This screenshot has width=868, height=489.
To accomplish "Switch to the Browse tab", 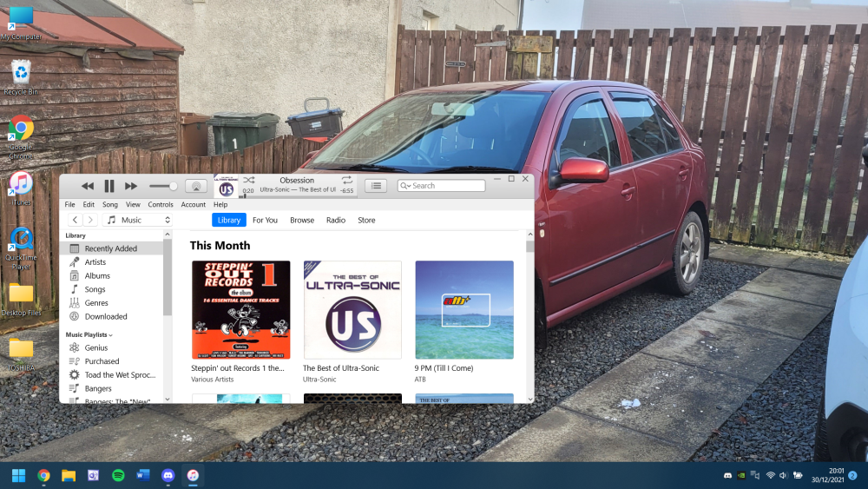I will (x=302, y=220).
